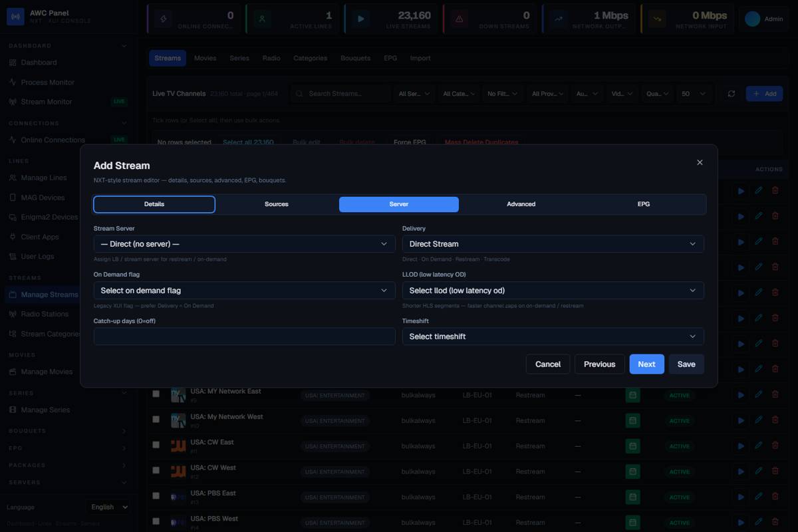Click the Manage Streams icon

(13, 295)
